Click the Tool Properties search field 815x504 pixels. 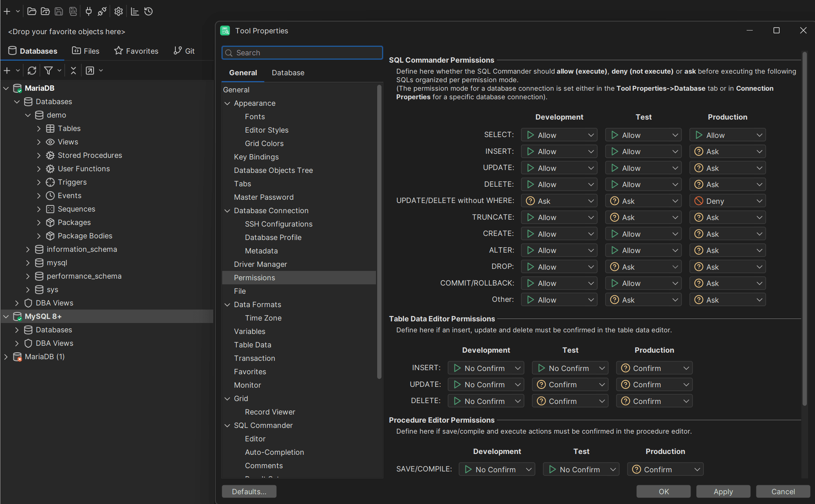(x=302, y=52)
